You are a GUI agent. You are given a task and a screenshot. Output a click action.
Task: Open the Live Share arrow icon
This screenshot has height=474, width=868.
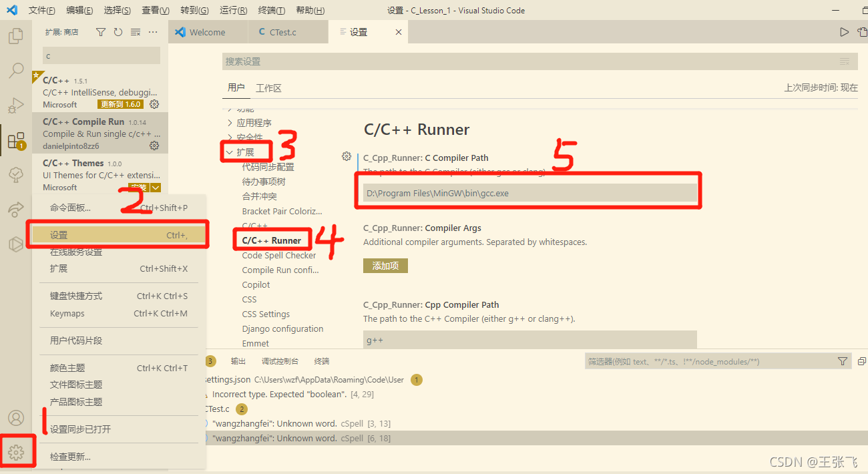point(16,210)
